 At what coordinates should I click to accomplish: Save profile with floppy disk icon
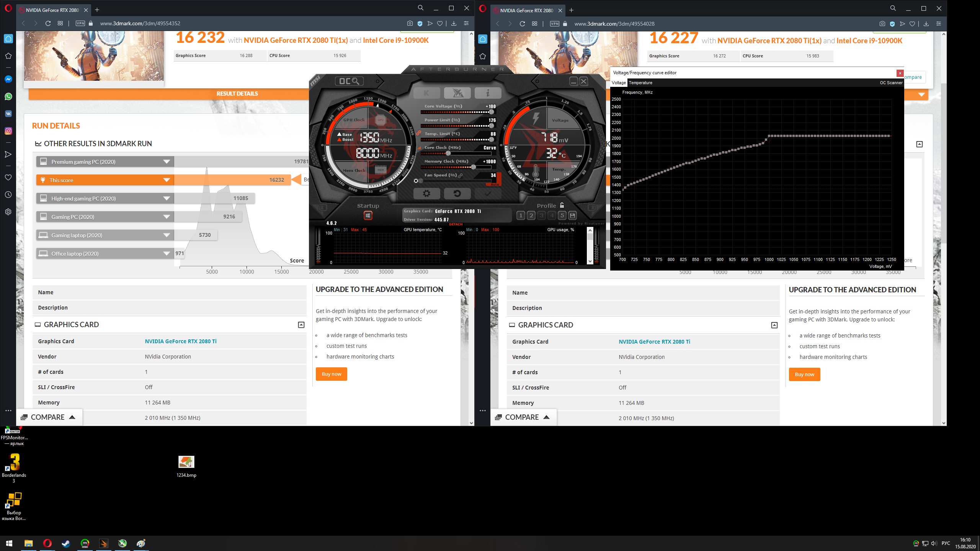(572, 215)
